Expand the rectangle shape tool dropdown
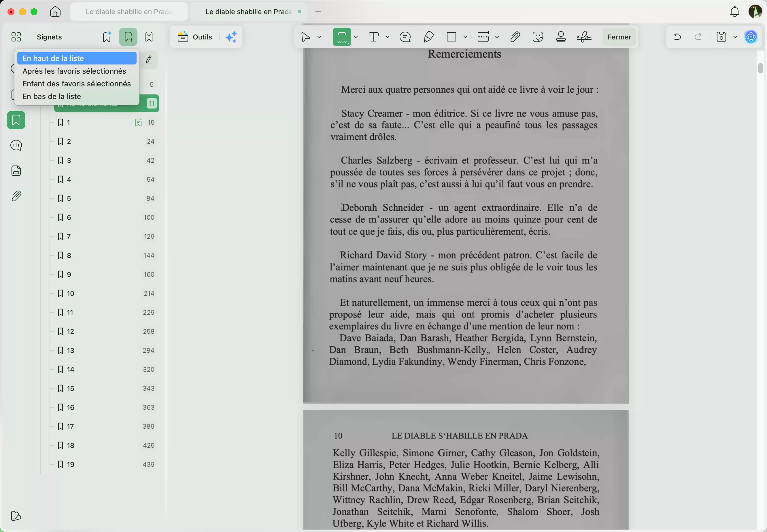 (x=465, y=37)
